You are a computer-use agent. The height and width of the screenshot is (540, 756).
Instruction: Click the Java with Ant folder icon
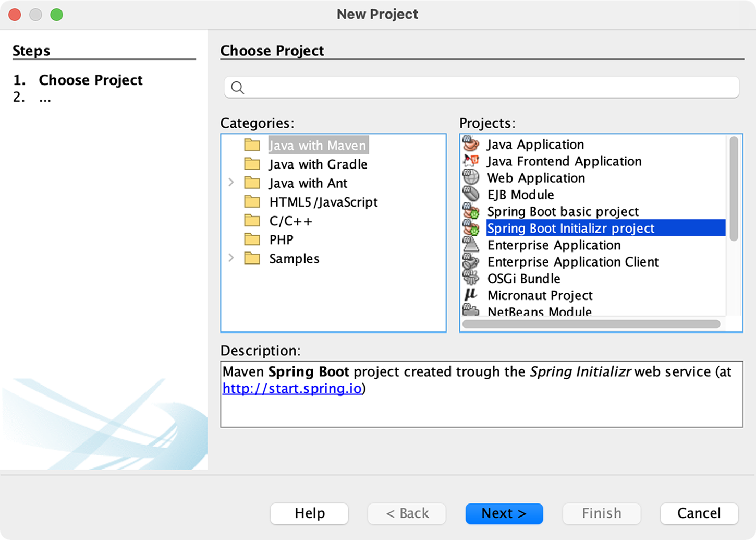pyautogui.click(x=252, y=183)
